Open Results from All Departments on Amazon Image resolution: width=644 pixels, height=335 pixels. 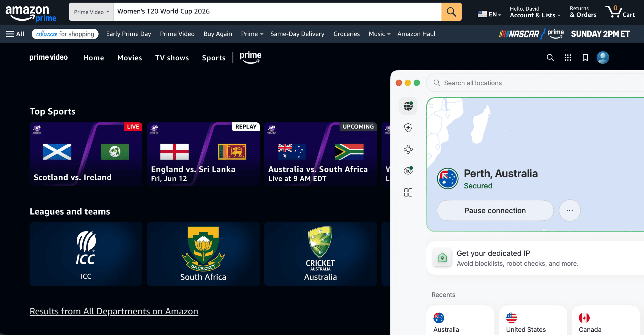(x=114, y=312)
